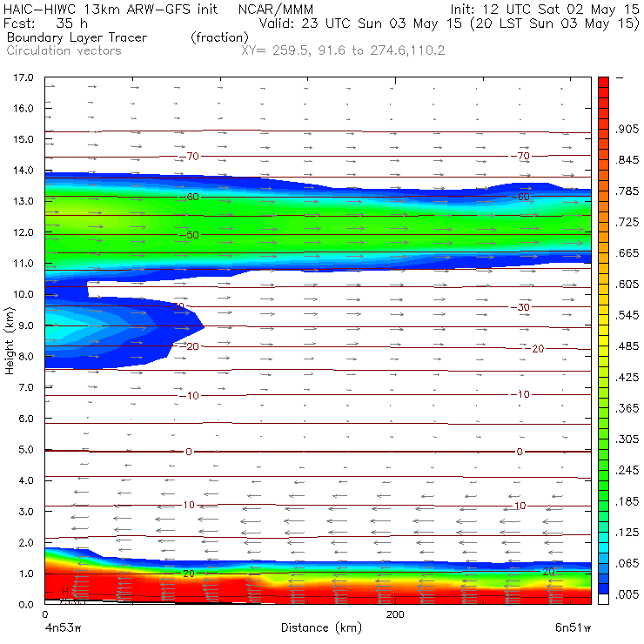644x644 pixels.
Task: Click the '4.0' height tick label
Action: 26,480
